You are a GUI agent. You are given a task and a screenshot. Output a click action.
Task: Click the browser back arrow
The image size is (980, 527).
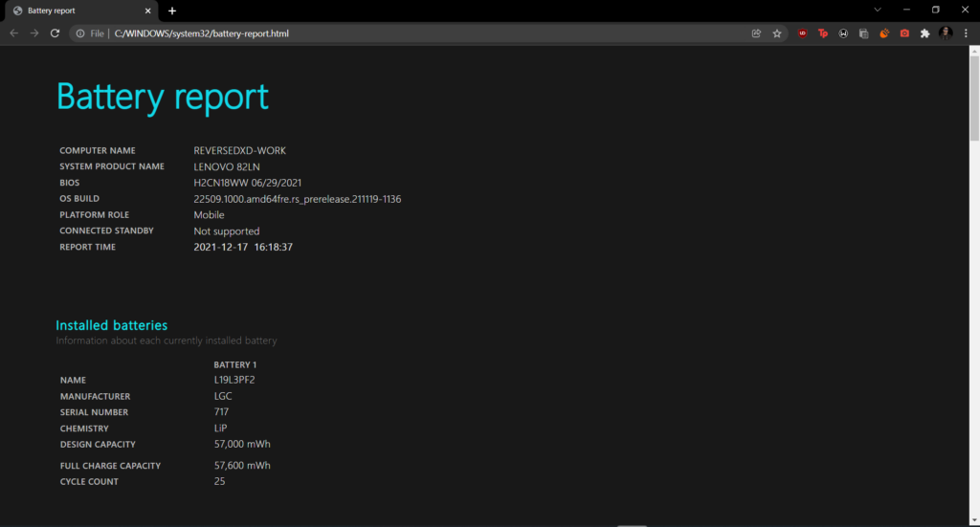pyautogui.click(x=13, y=33)
